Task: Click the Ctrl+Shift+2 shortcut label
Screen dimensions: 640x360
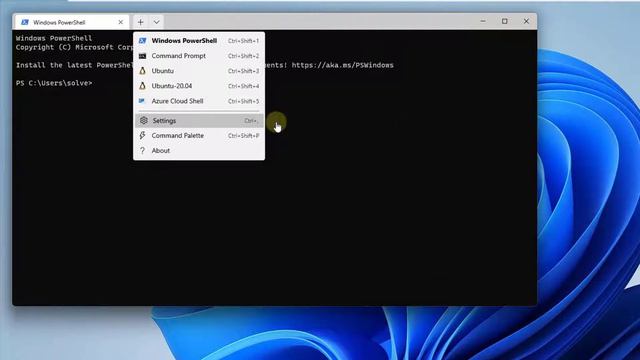Action: point(244,56)
